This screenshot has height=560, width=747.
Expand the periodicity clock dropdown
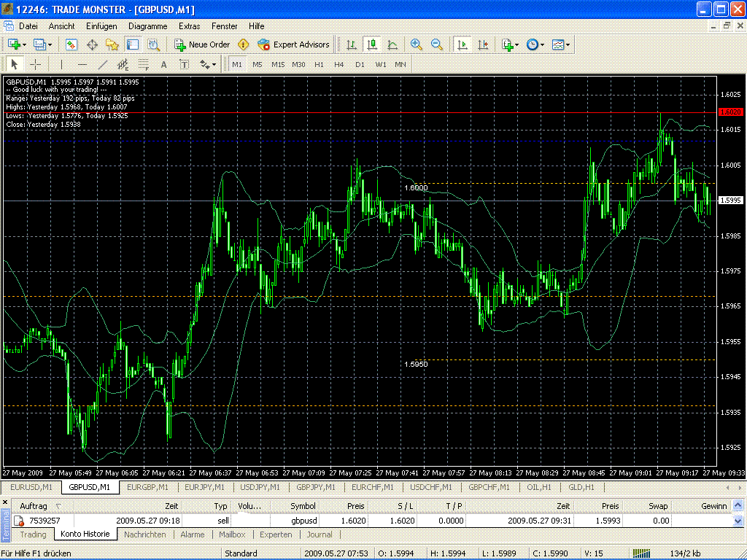click(x=535, y=44)
